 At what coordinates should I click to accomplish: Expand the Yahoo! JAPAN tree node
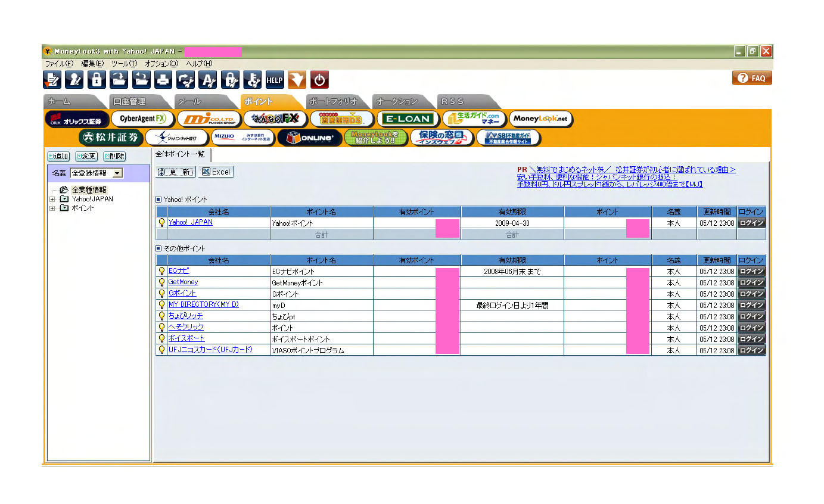coord(52,199)
